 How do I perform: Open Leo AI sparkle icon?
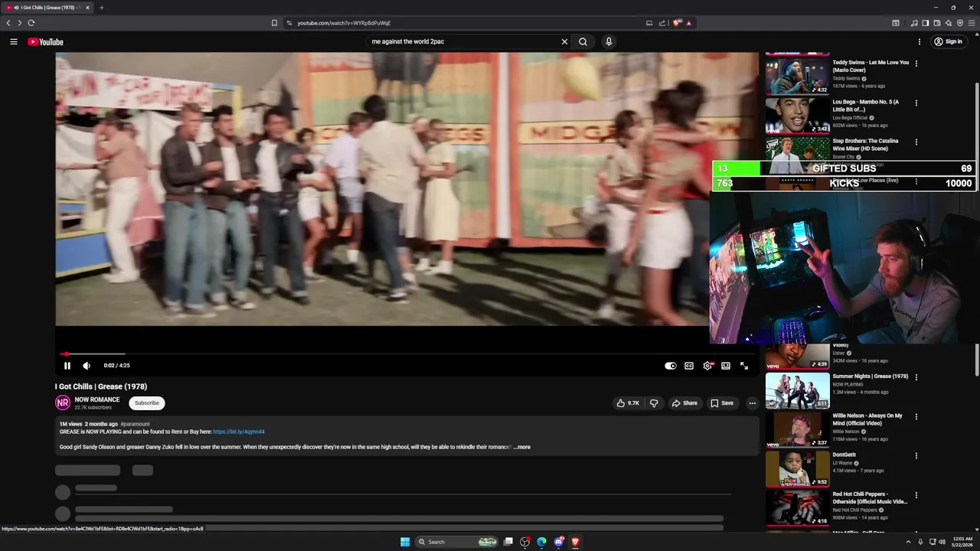[949, 23]
